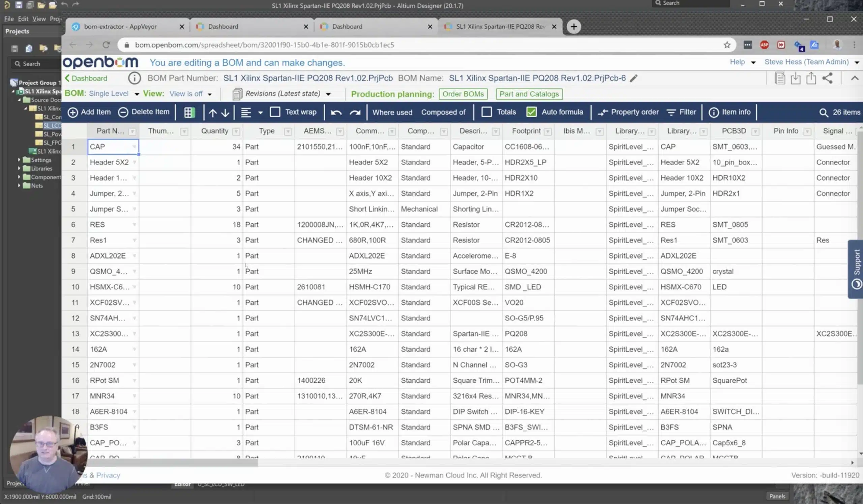Click the redo arrow in OpenBOM toolbar
The image size is (863, 504).
pos(355,112)
